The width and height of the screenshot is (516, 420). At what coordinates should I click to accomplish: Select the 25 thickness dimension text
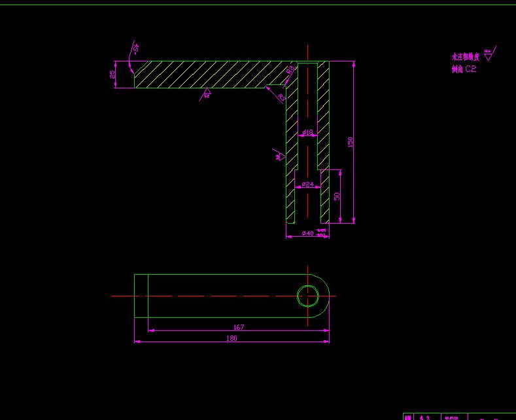click(112, 75)
